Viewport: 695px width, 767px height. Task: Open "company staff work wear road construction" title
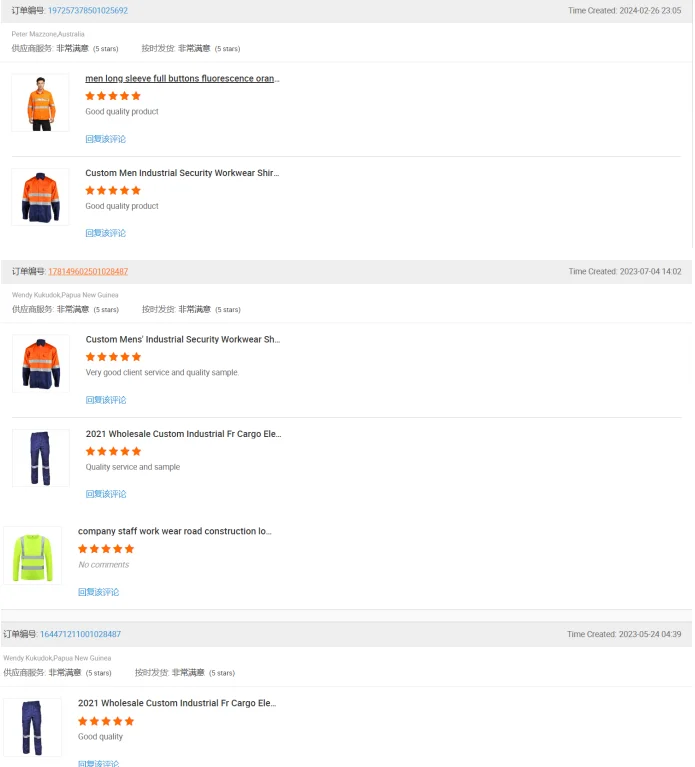point(175,532)
